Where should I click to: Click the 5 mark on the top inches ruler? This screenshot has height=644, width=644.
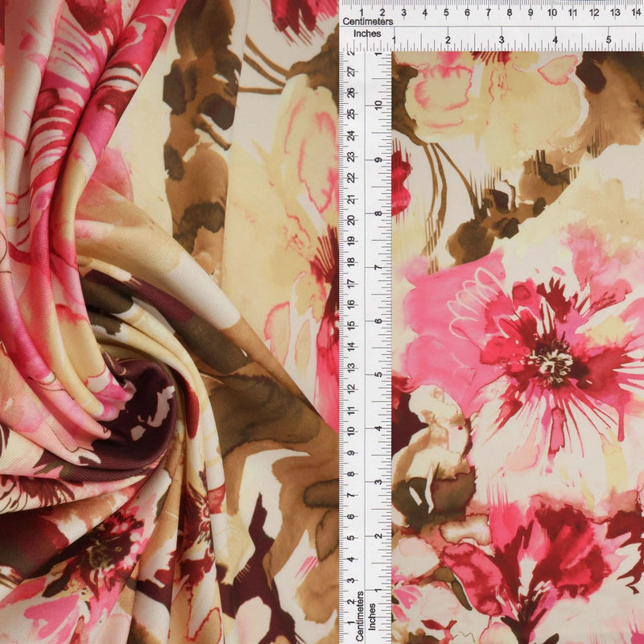coord(609,39)
